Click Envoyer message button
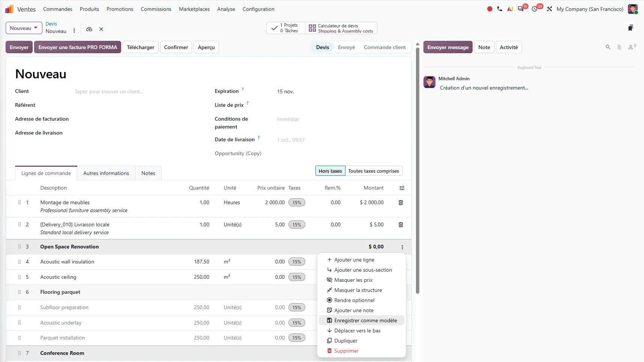Viewport: 644px width, 362px height. 448,47
